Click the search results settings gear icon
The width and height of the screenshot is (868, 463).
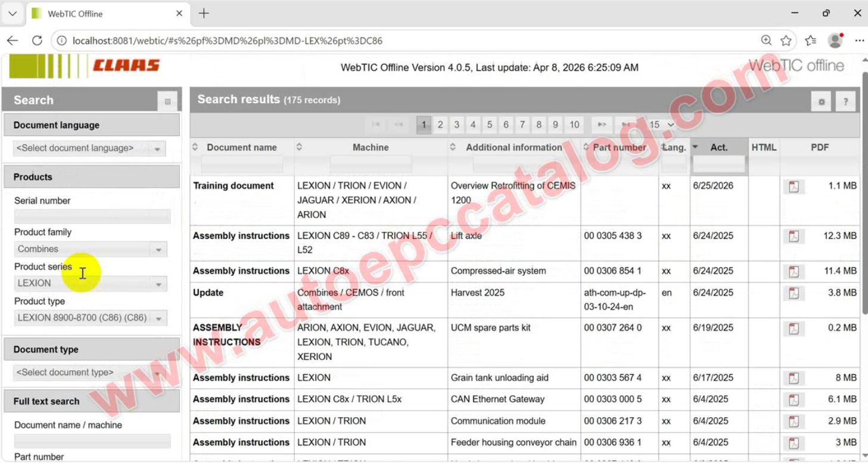(821, 101)
